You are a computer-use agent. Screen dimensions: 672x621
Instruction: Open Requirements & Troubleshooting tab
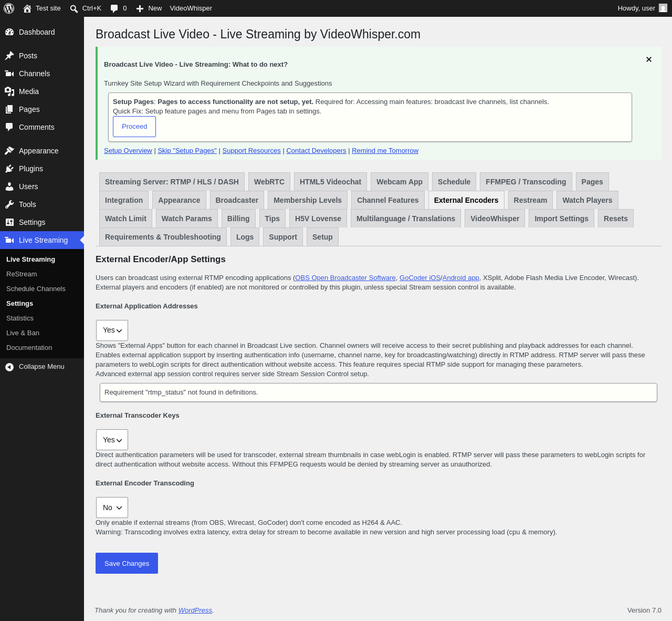[x=163, y=237]
